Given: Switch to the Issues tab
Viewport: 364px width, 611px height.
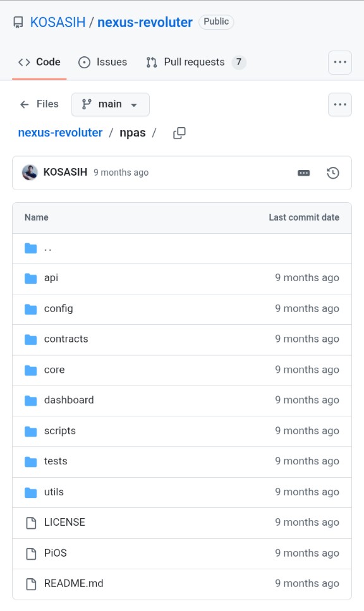Looking at the screenshot, I should tap(102, 62).
